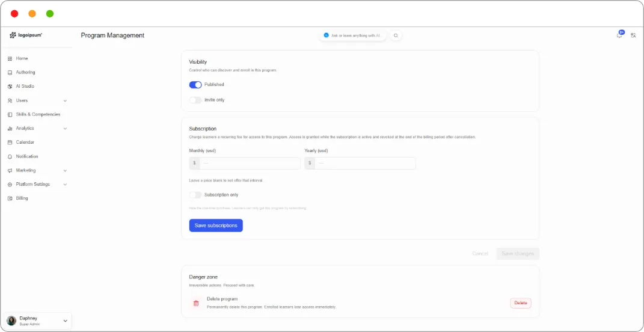Click the macOS green maximize dot
The height and width of the screenshot is (332, 644).
50,14
